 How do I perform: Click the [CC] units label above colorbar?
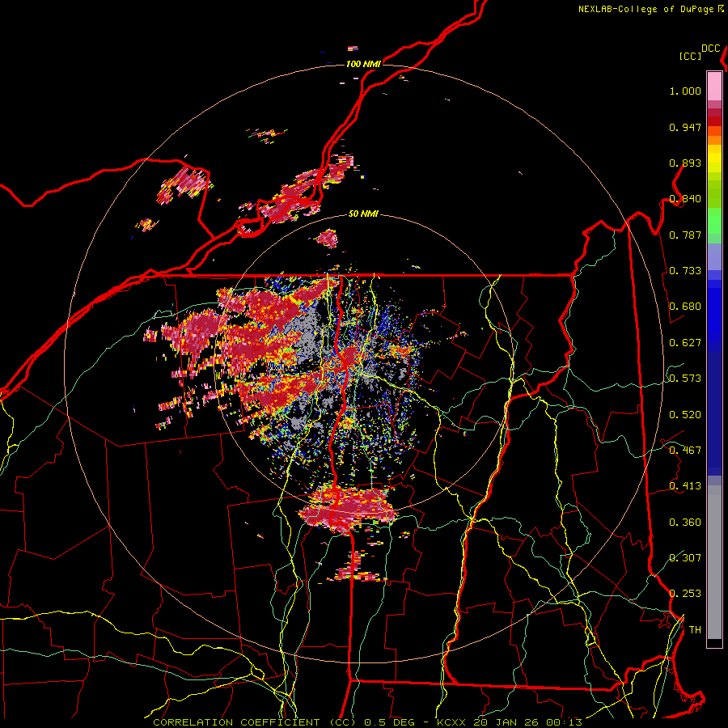click(691, 56)
